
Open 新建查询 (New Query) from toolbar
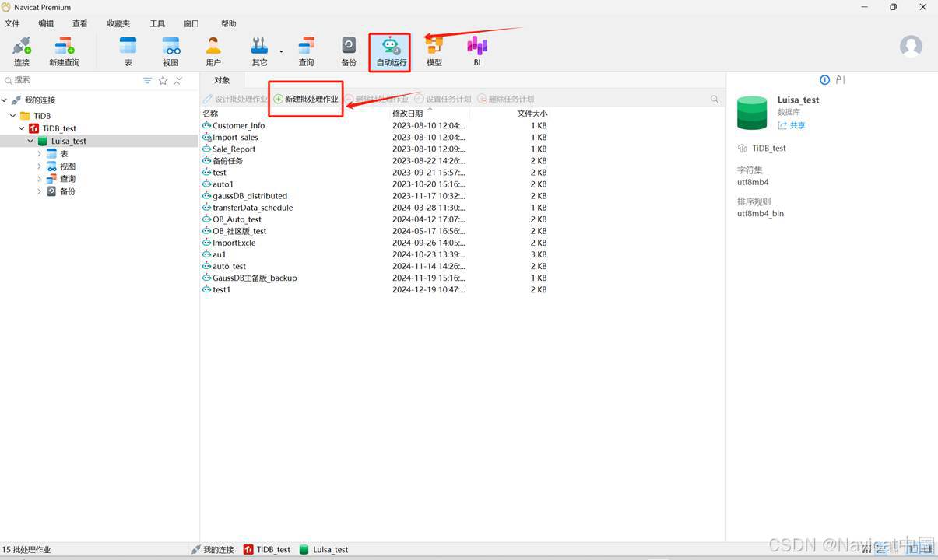[65, 51]
